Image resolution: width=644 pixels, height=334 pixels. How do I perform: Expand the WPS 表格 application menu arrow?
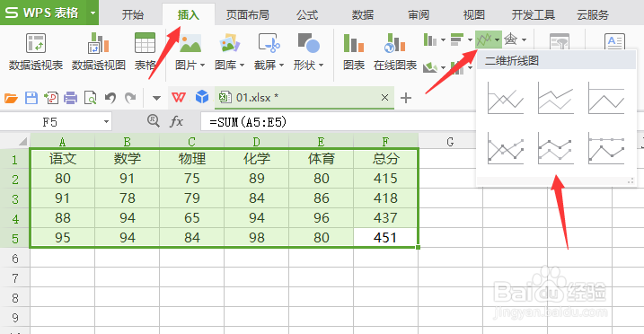click(x=93, y=13)
